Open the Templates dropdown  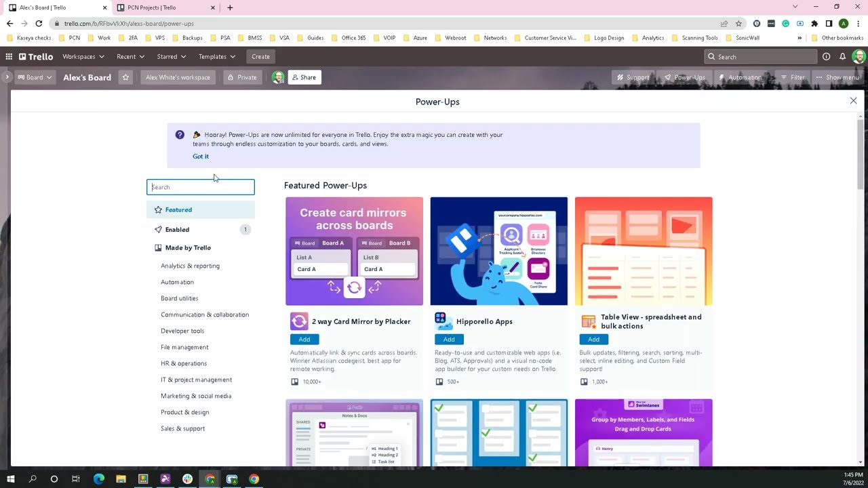(217, 57)
